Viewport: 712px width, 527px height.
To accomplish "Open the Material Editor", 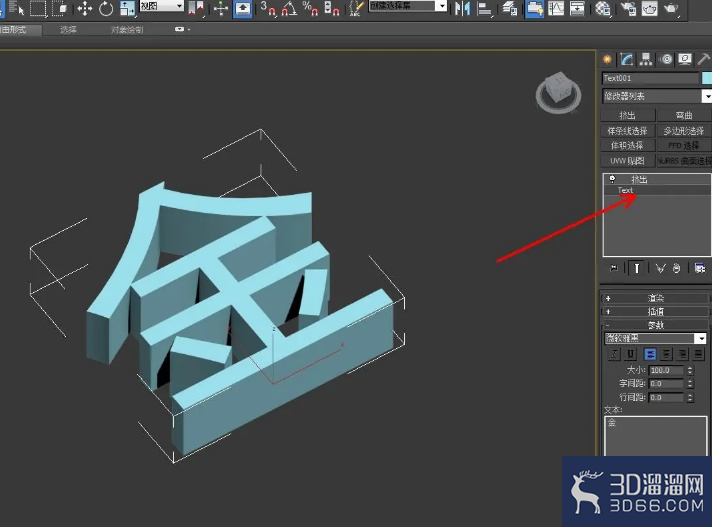I will point(603,9).
